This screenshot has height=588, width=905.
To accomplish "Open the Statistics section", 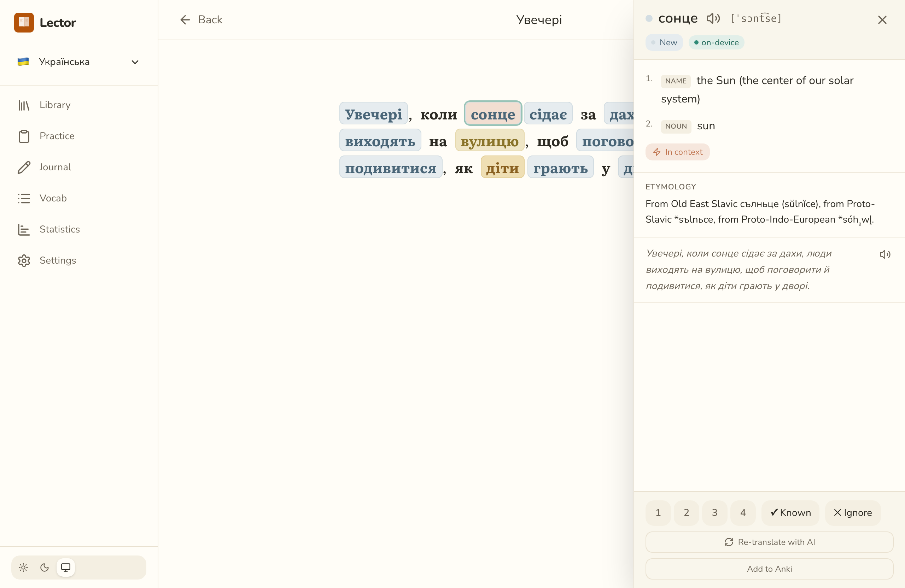I will (x=79, y=229).
